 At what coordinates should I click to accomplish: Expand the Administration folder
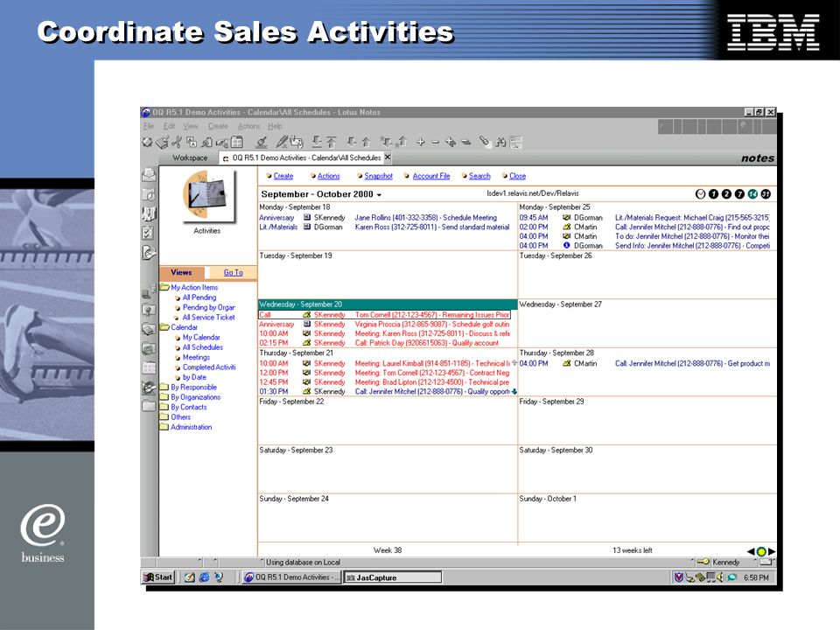164,427
